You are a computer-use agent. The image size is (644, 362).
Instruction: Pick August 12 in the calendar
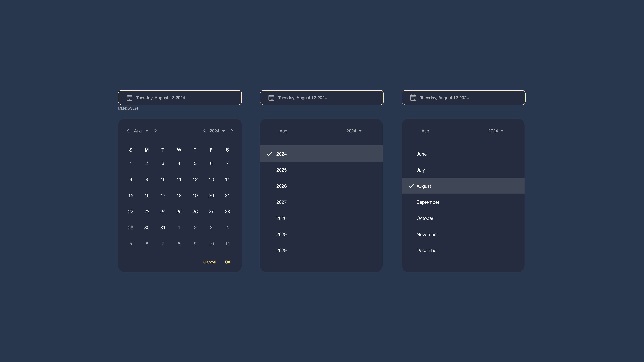pos(195,179)
